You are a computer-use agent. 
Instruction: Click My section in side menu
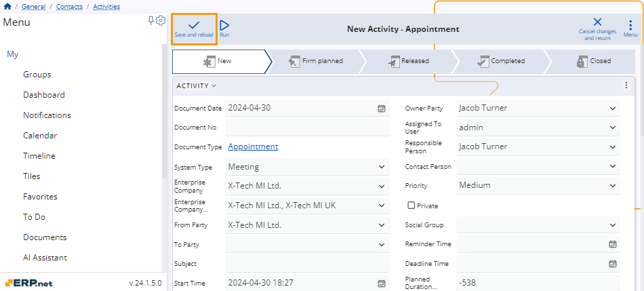coord(13,54)
